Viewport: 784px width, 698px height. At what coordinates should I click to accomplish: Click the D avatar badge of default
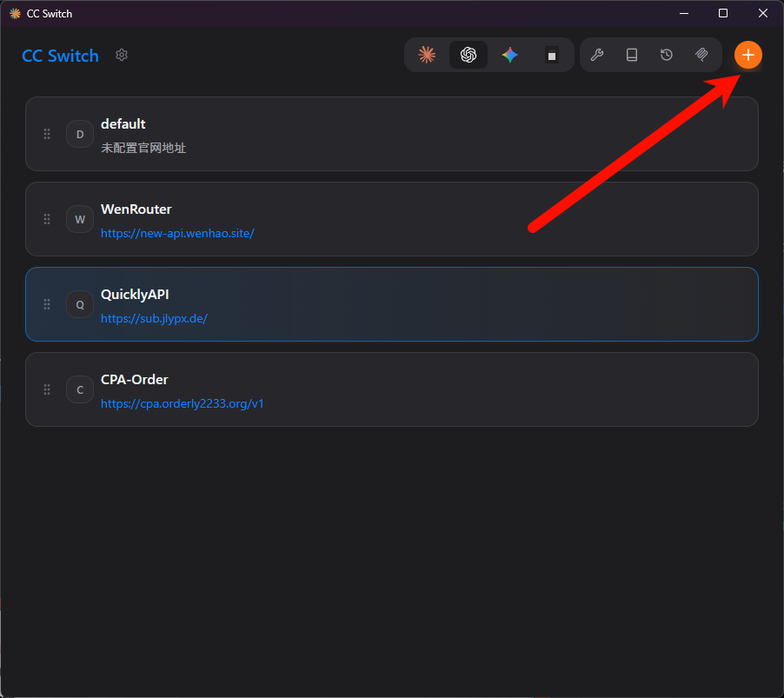point(80,134)
